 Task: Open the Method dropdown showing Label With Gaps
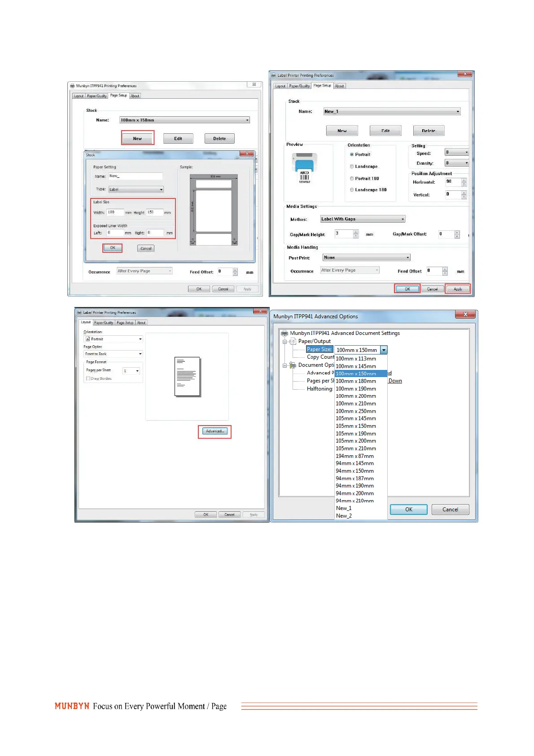363,219
